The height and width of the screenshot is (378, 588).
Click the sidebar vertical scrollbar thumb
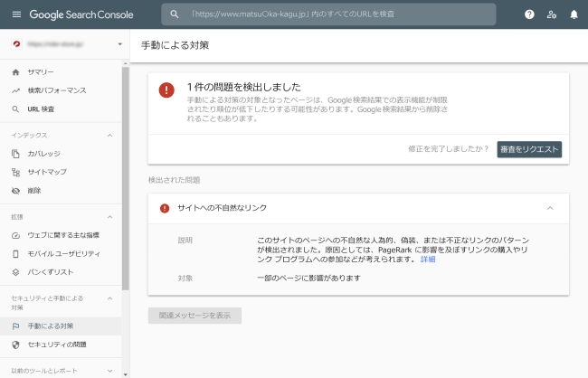coord(125,178)
